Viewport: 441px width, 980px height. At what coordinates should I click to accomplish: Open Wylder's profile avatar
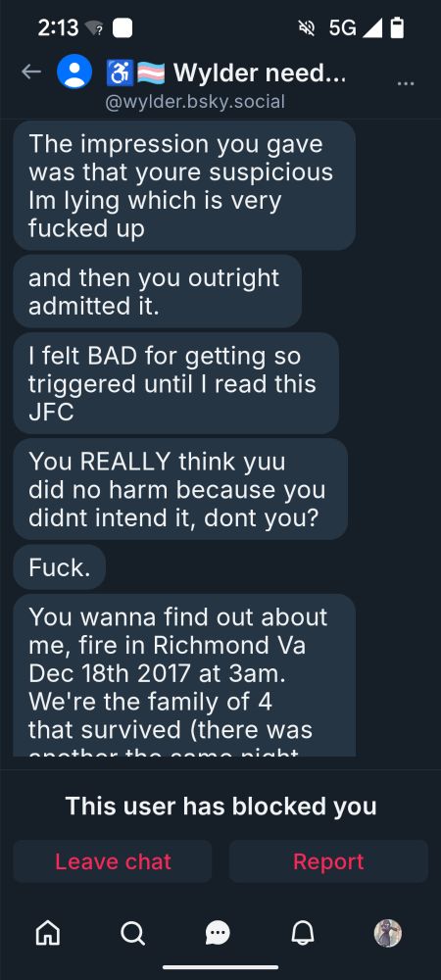74,72
